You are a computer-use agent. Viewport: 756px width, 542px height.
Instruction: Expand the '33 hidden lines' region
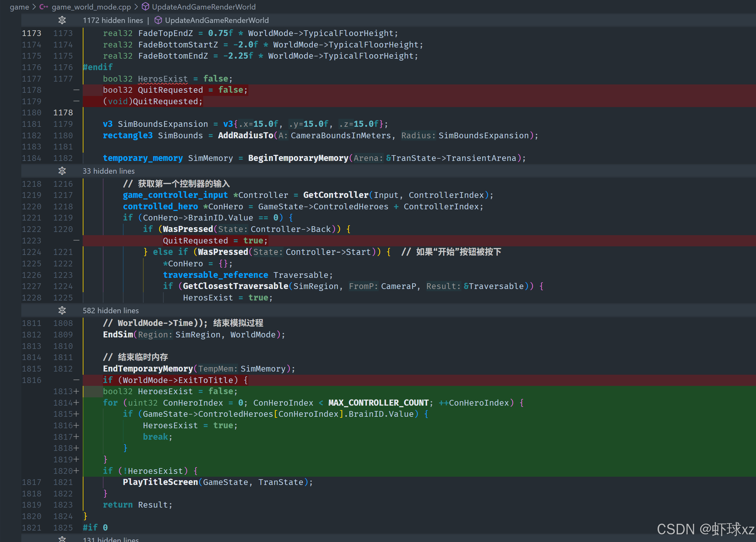[109, 171]
